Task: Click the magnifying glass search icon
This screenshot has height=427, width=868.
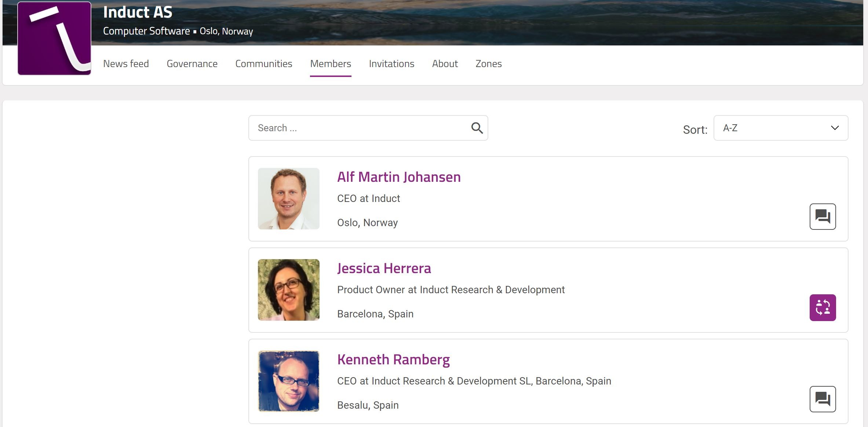Action: click(x=477, y=128)
